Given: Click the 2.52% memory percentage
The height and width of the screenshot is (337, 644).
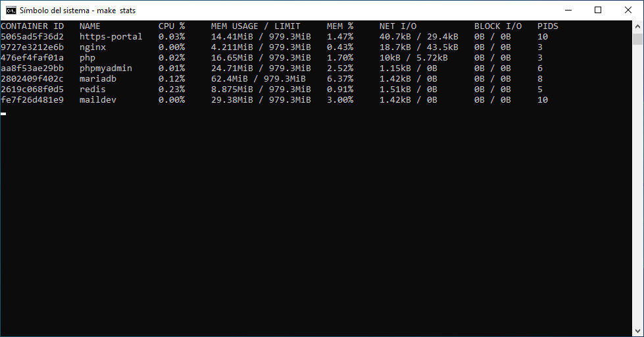Looking at the screenshot, I should (340, 68).
